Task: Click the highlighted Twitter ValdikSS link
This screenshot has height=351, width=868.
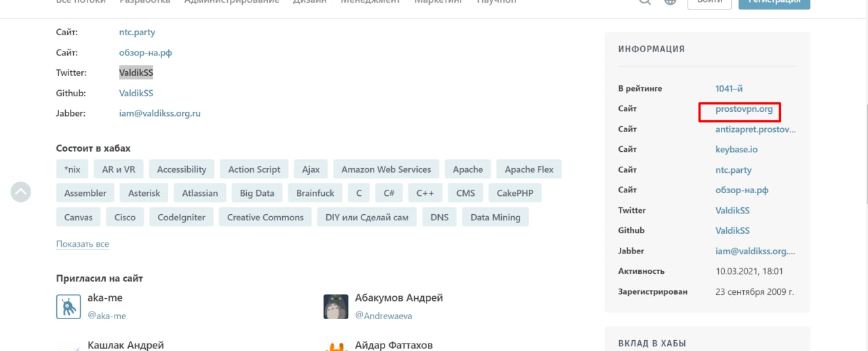Action: pos(136,73)
